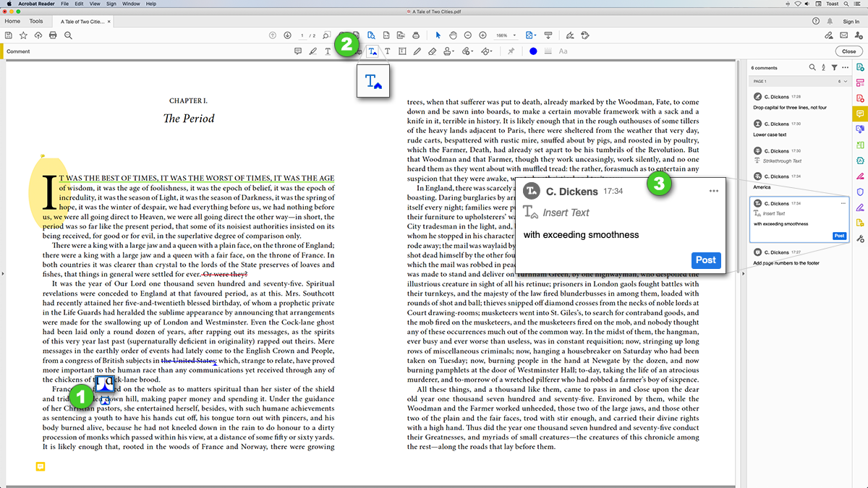Open the Help menu
The height and width of the screenshot is (488, 868).
[x=151, y=4]
